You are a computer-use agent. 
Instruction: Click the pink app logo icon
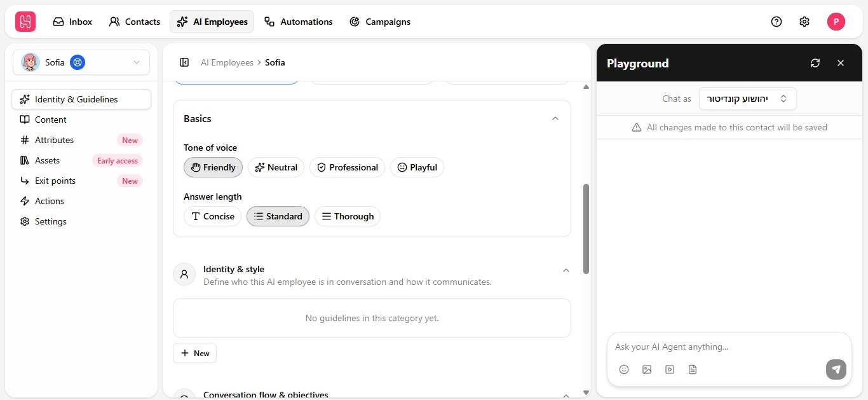point(25,22)
